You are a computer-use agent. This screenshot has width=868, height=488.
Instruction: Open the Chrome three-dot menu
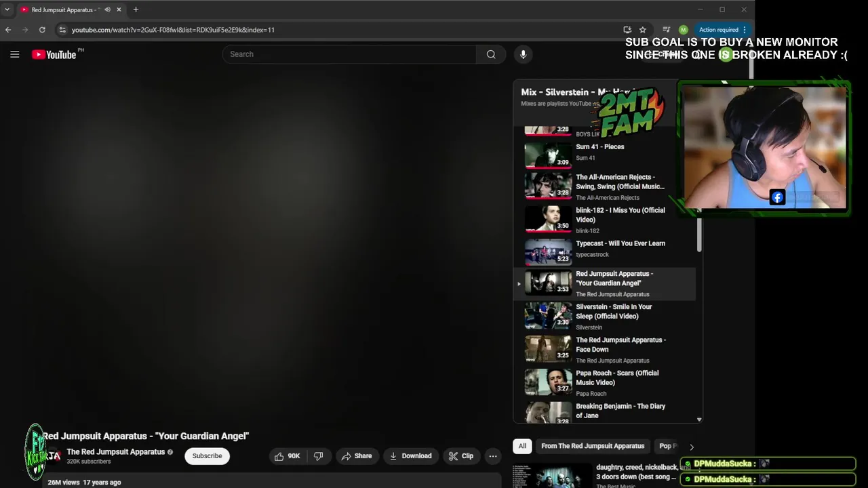[745, 30]
